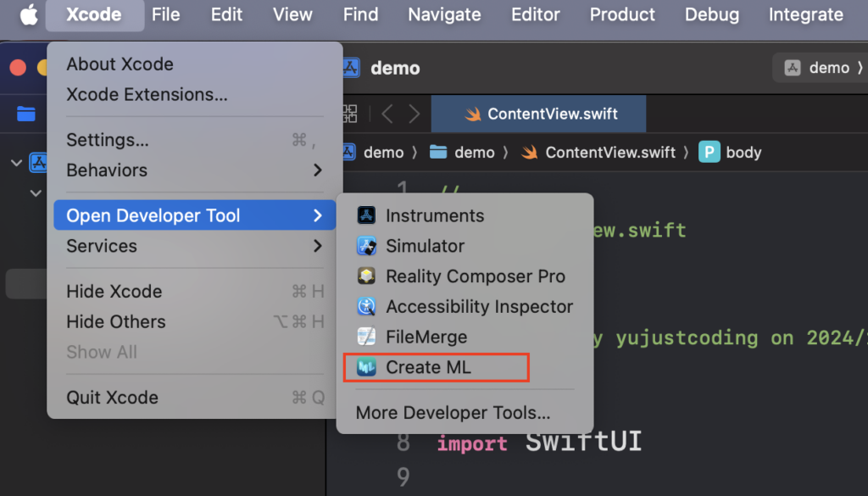Click More Developer Tools…

pos(453,413)
